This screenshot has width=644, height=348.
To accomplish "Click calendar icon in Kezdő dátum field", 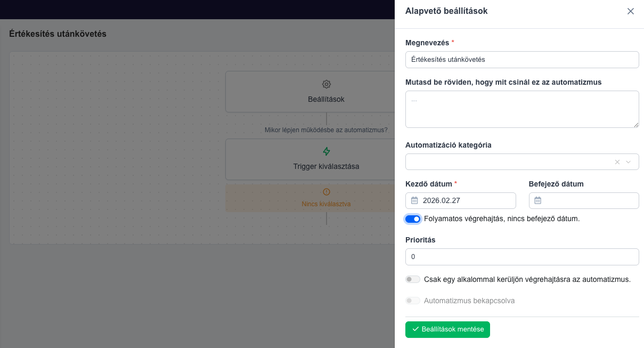I will click(x=414, y=200).
